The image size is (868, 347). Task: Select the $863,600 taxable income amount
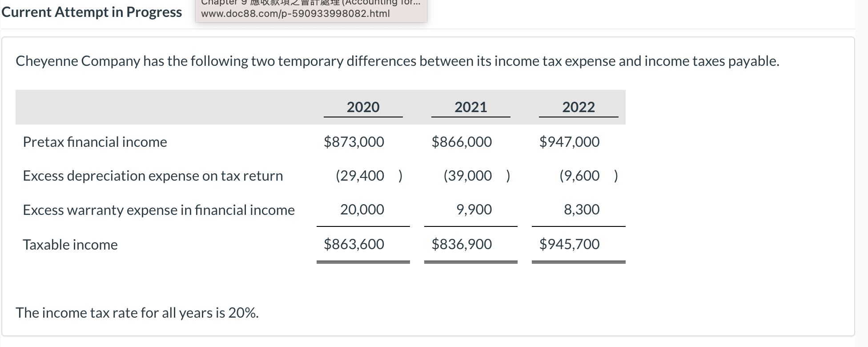pos(354,244)
